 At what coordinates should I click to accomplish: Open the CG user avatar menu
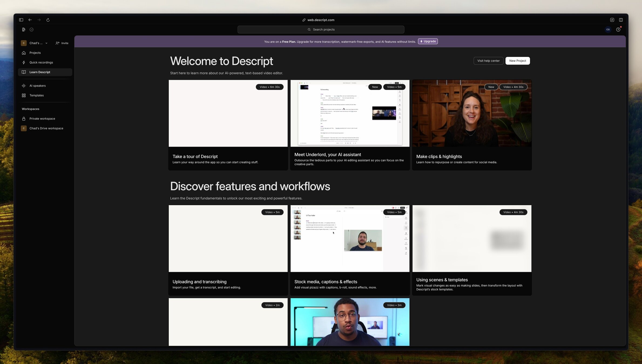coord(608,30)
